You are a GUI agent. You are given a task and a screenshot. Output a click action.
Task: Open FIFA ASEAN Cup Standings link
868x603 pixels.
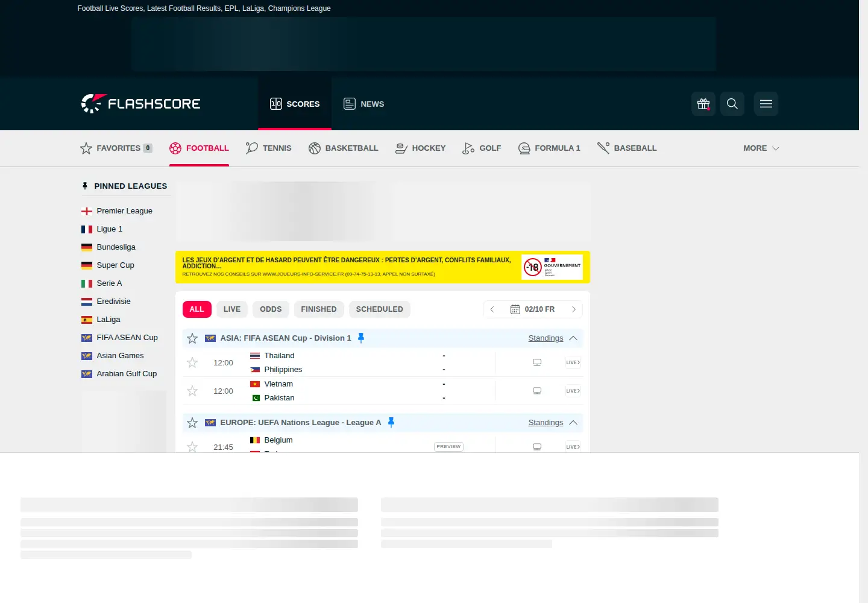click(546, 338)
